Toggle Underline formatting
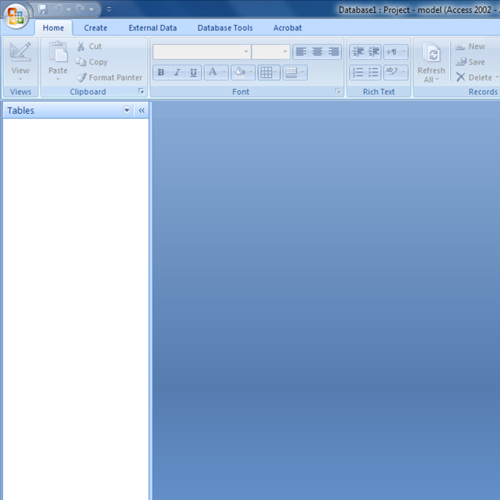This screenshot has width=500, height=500. click(193, 72)
